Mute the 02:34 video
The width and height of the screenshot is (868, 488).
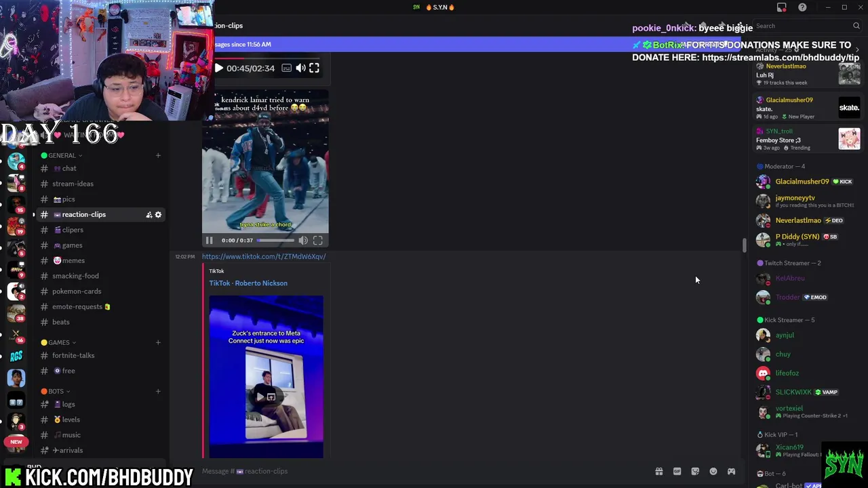point(300,68)
